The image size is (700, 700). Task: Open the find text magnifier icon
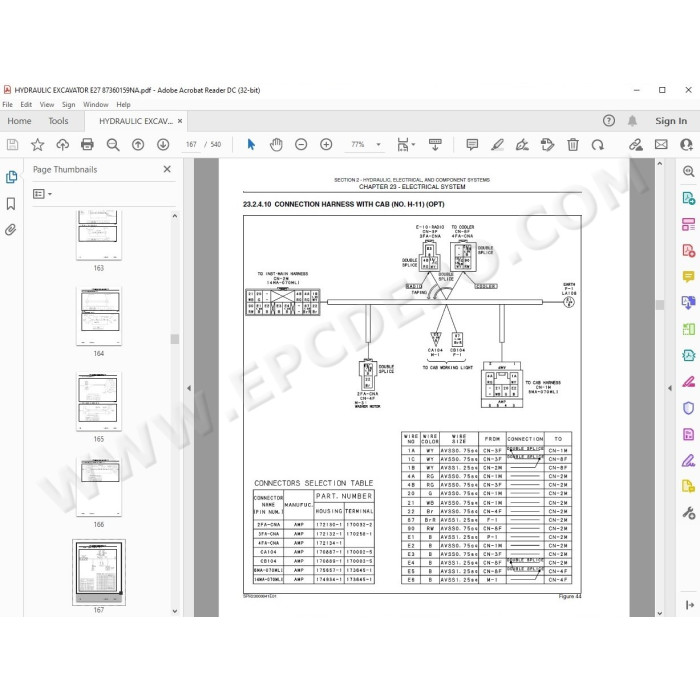tap(113, 144)
